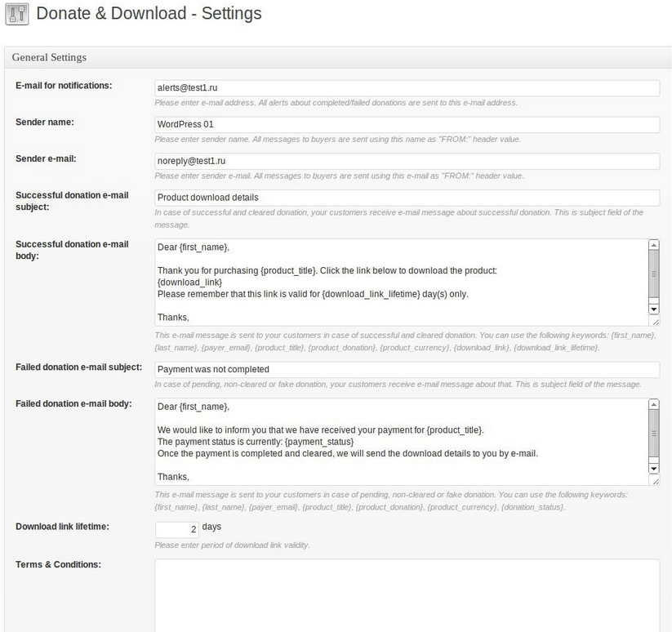This screenshot has height=632, width=672.
Task: Click inside Failed donation e-mail body textarea
Action: (402, 442)
